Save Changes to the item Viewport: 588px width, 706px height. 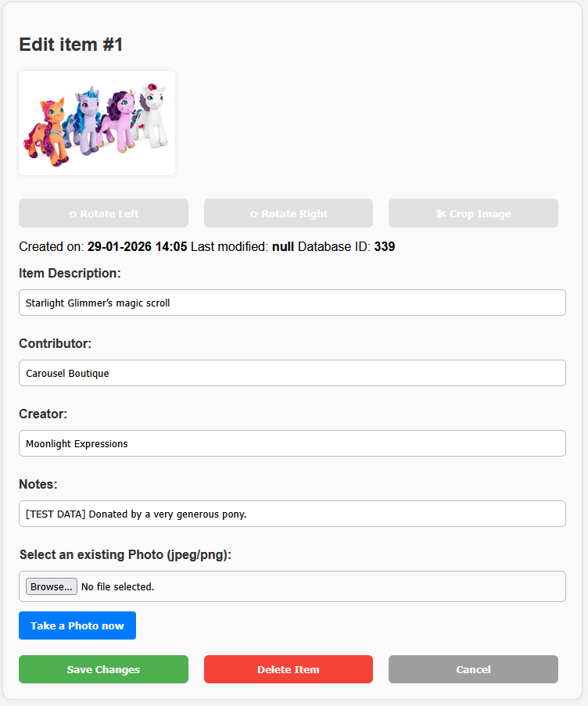[x=103, y=669]
